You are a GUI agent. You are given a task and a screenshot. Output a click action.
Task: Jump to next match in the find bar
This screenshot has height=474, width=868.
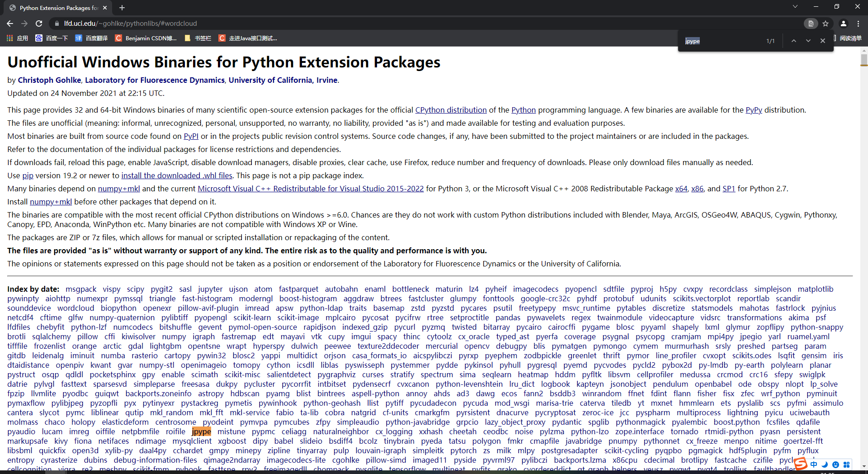pyautogui.click(x=808, y=41)
